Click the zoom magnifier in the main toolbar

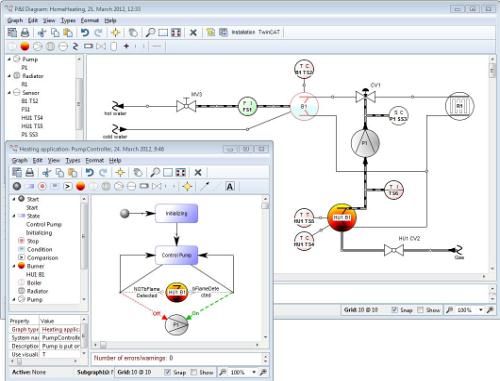point(150,33)
